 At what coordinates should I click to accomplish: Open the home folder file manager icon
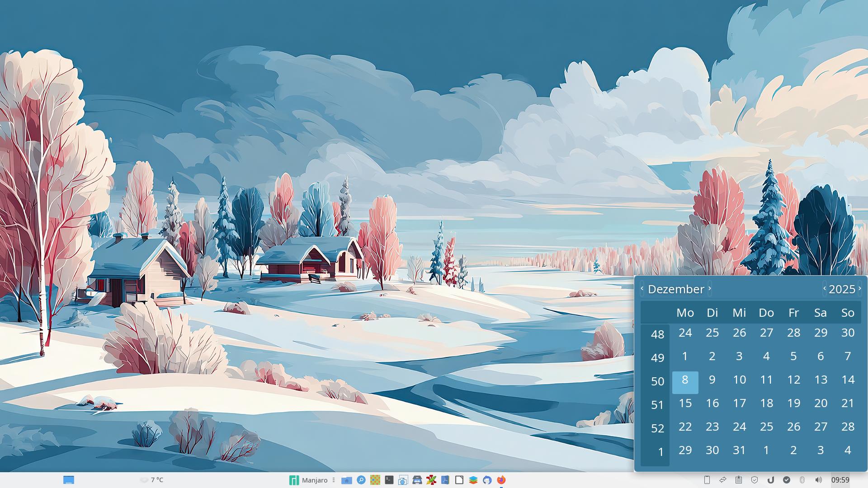click(x=347, y=480)
